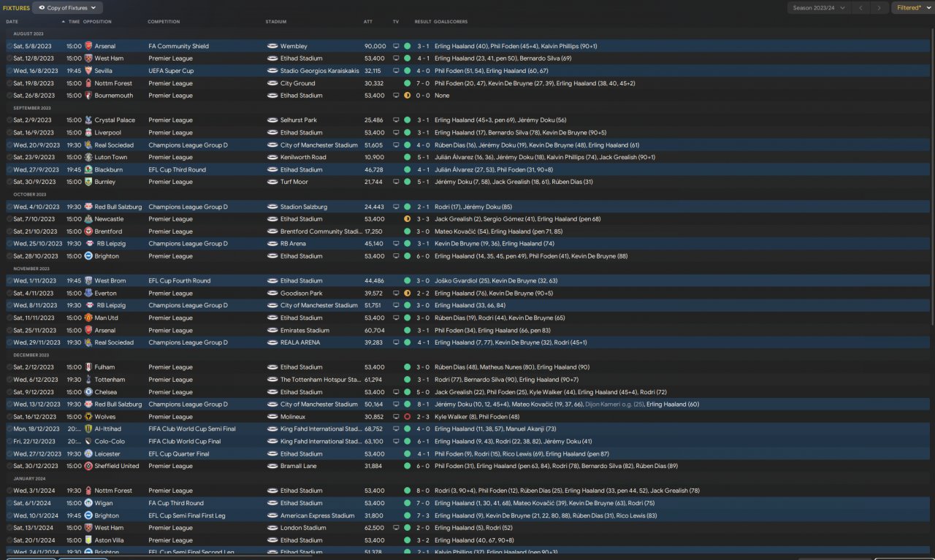This screenshot has width=935, height=560.
Task: Open the 8 - 1 result against Red Bull Salzburg
Action: [x=423, y=404]
